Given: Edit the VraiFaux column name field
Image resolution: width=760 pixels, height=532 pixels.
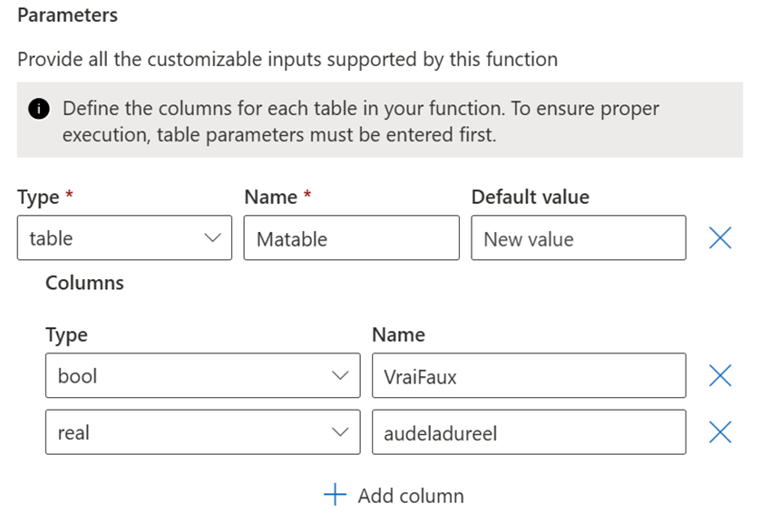Looking at the screenshot, I should [x=528, y=375].
